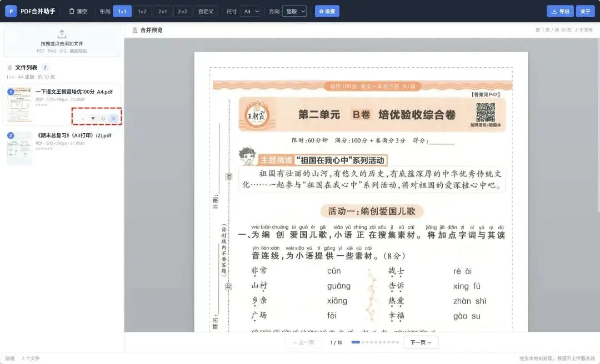This screenshot has width=600, height=364.
Task: Select the 1×1 layout option
Action: click(x=122, y=11)
